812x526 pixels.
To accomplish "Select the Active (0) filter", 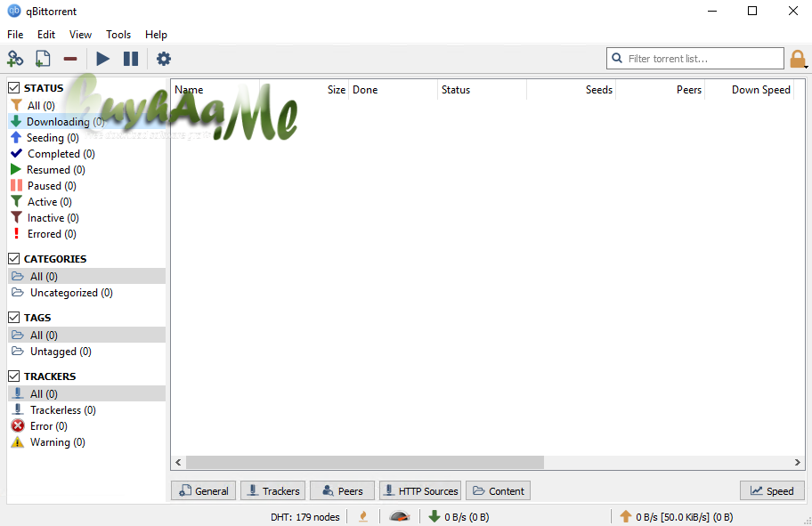I will tap(87, 202).
